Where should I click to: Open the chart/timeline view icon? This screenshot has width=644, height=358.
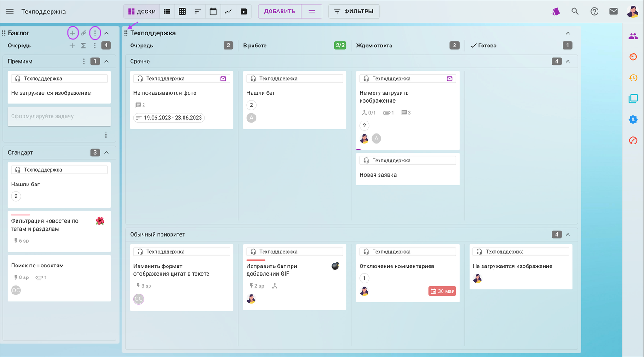228,11
